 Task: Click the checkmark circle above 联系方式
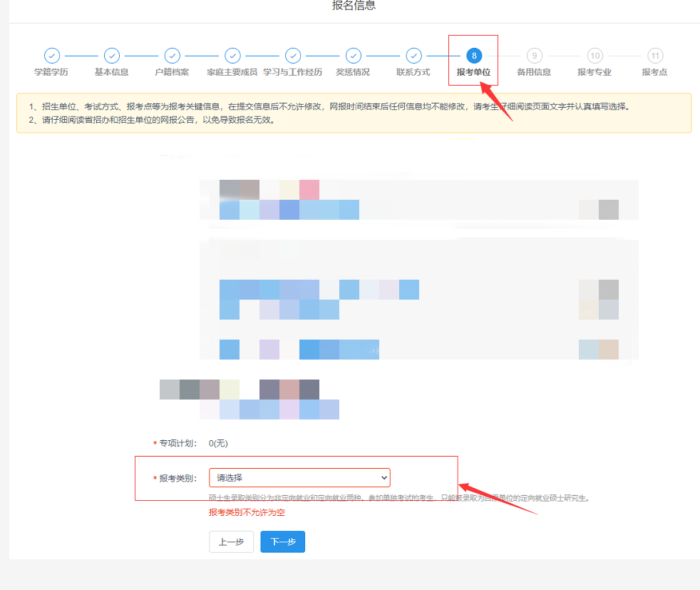click(413, 56)
